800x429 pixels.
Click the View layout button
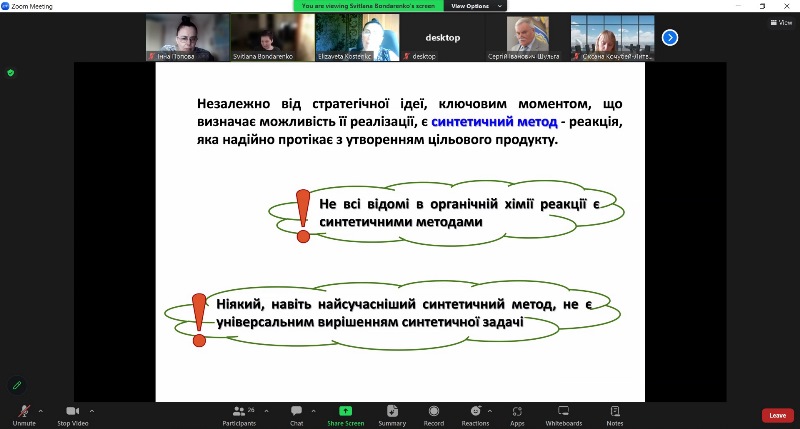782,22
